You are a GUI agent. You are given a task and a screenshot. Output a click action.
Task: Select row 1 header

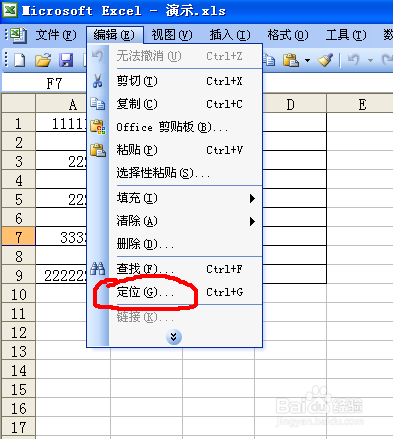coord(19,123)
